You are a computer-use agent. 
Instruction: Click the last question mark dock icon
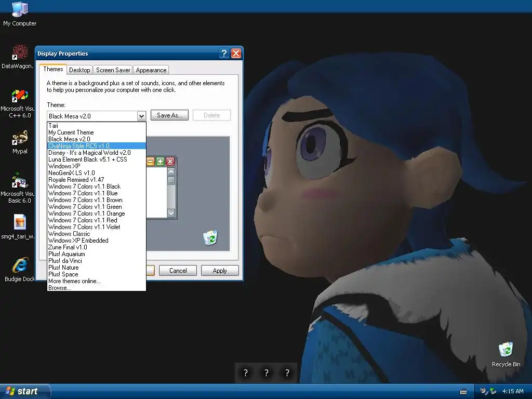click(x=287, y=373)
